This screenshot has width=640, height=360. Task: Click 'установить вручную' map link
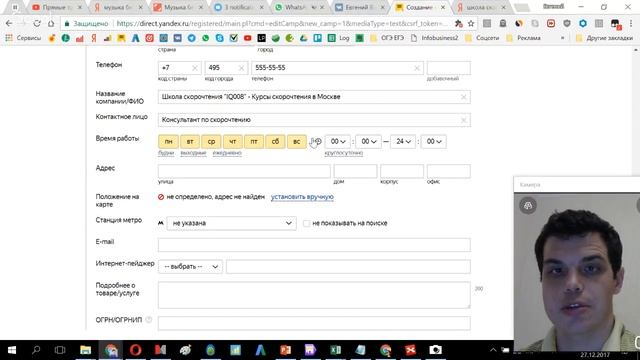302,197
